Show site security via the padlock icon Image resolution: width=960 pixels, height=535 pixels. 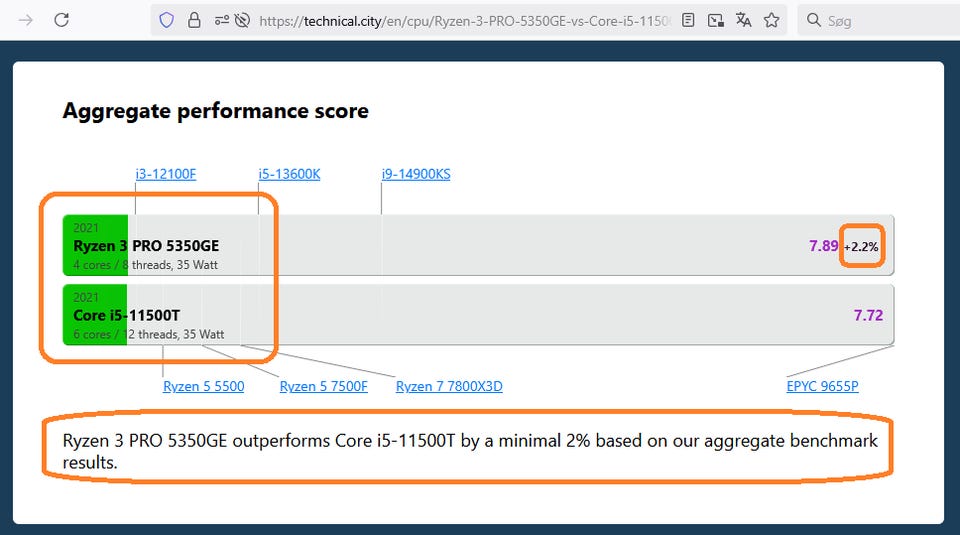coord(194,20)
